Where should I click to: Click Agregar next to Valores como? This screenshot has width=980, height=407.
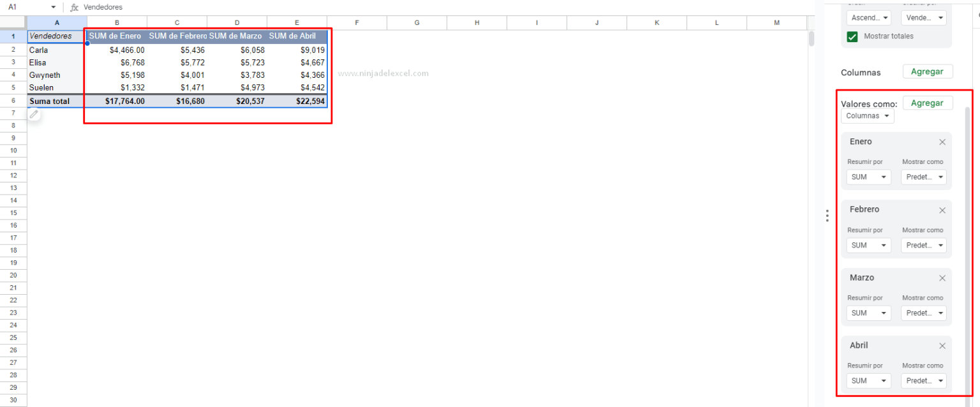tap(928, 103)
